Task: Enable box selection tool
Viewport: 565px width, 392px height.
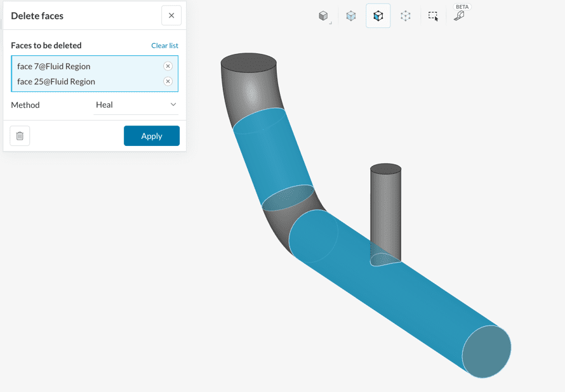Action: [433, 16]
